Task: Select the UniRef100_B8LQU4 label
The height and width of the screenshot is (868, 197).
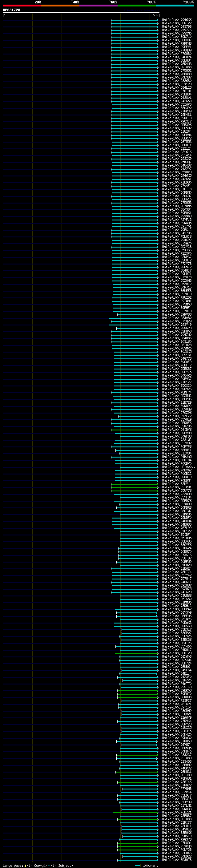Action: 177,61
